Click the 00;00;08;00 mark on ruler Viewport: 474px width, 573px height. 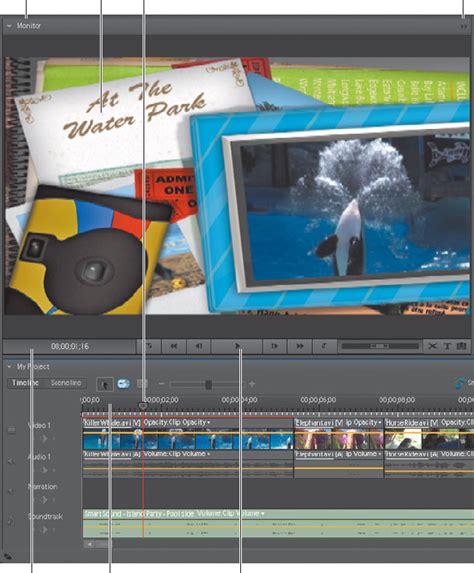coord(397,400)
